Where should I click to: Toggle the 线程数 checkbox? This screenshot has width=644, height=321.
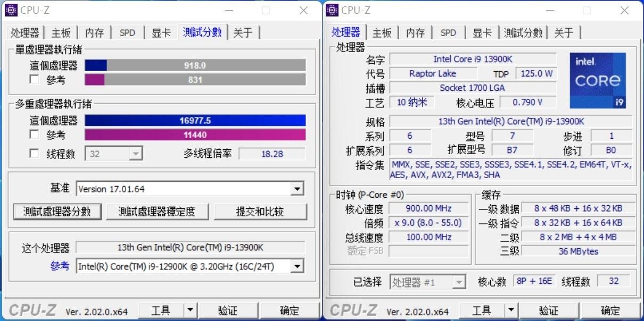tap(35, 154)
